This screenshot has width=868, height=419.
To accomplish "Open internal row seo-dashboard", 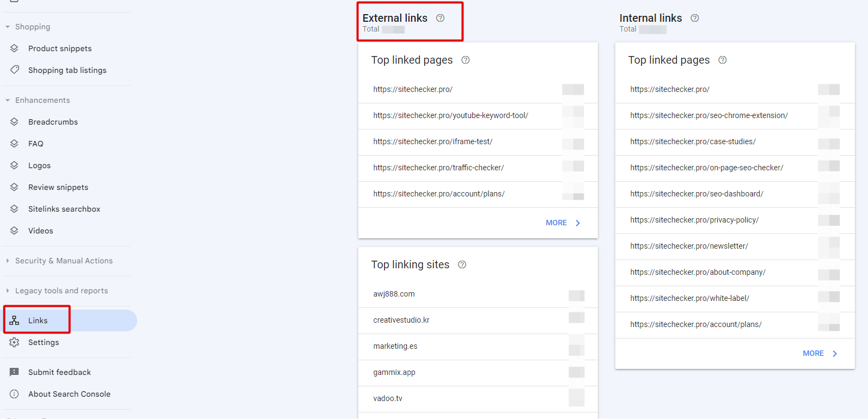I will pos(735,194).
